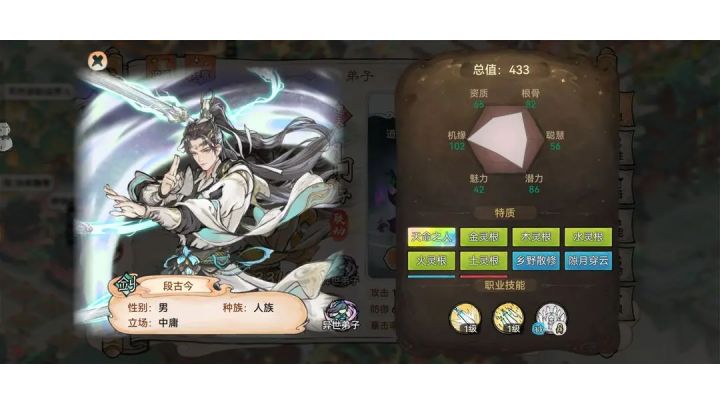View the 木灵根 trait

point(536,237)
